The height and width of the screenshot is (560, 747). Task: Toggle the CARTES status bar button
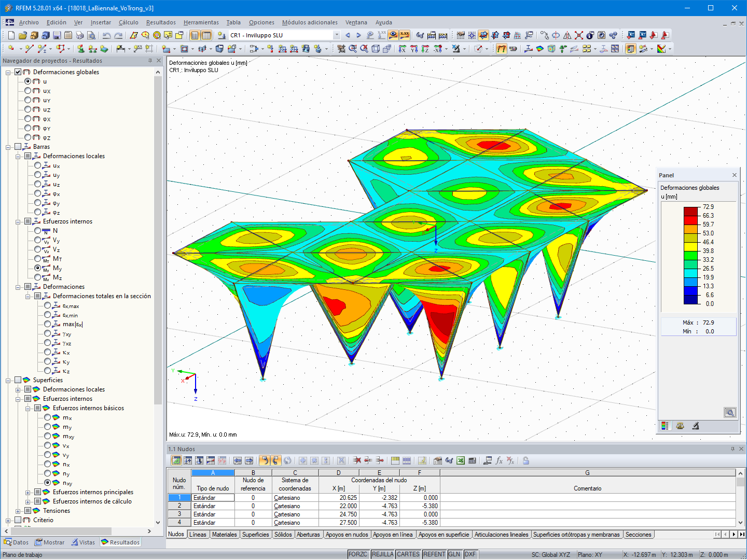click(408, 554)
